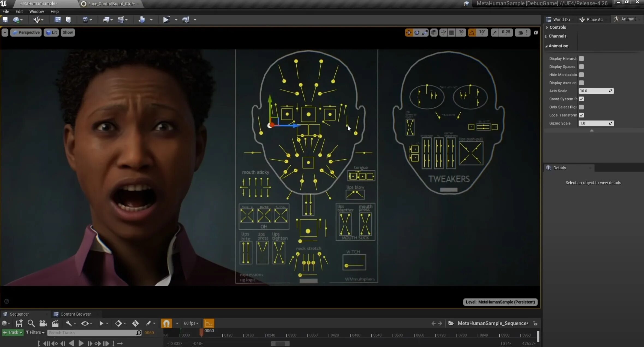The image size is (644, 347).
Task: Open the sequencer curve editor icon
Action: pyautogui.click(x=209, y=323)
